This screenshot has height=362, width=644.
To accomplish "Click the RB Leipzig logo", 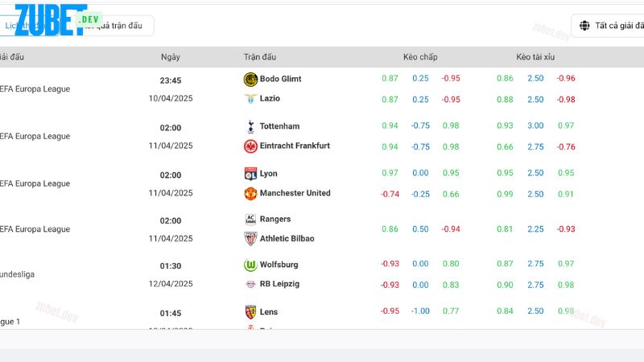I will tap(250, 284).
